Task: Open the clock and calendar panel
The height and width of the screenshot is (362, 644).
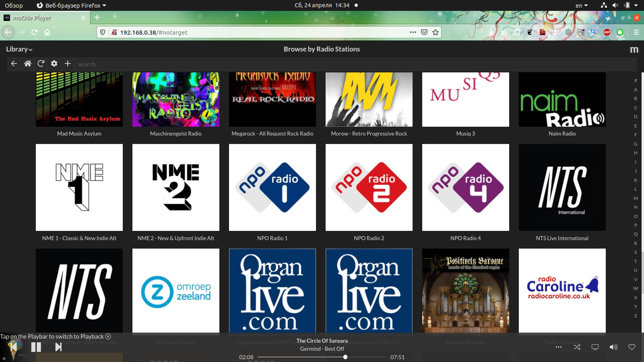Action: pos(322,5)
